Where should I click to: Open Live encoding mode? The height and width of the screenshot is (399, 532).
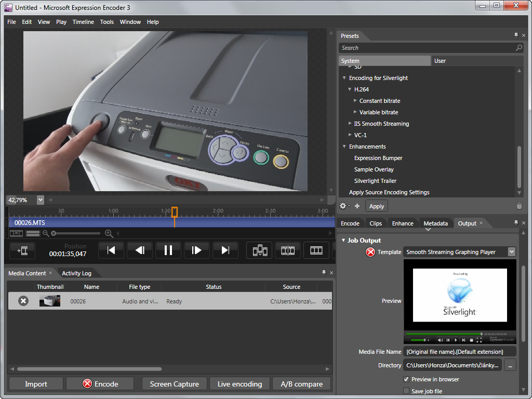click(240, 384)
